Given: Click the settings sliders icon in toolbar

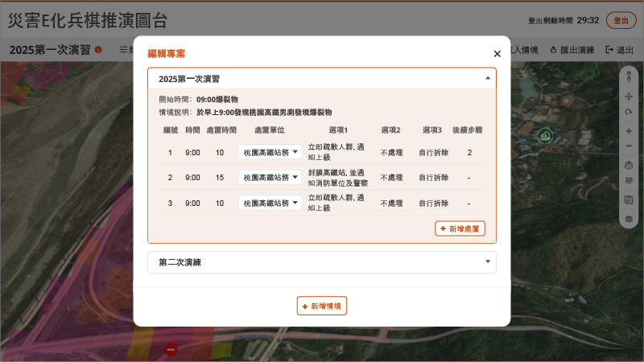Looking at the screenshot, I should (124, 50).
